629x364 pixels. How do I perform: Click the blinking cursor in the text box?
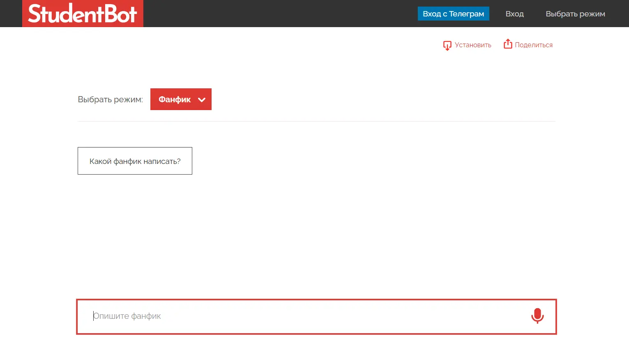[94, 316]
